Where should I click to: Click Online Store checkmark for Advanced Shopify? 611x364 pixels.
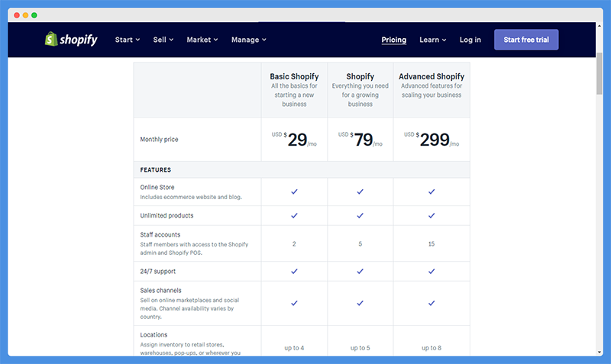[x=432, y=192]
